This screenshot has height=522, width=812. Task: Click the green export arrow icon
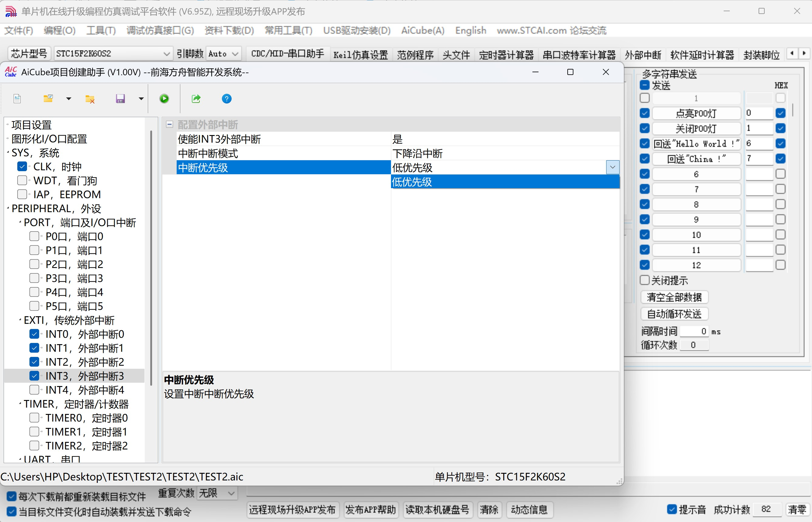(196, 99)
